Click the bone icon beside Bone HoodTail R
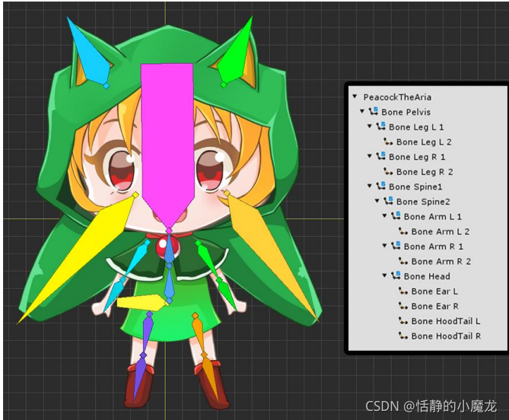 coord(403,336)
